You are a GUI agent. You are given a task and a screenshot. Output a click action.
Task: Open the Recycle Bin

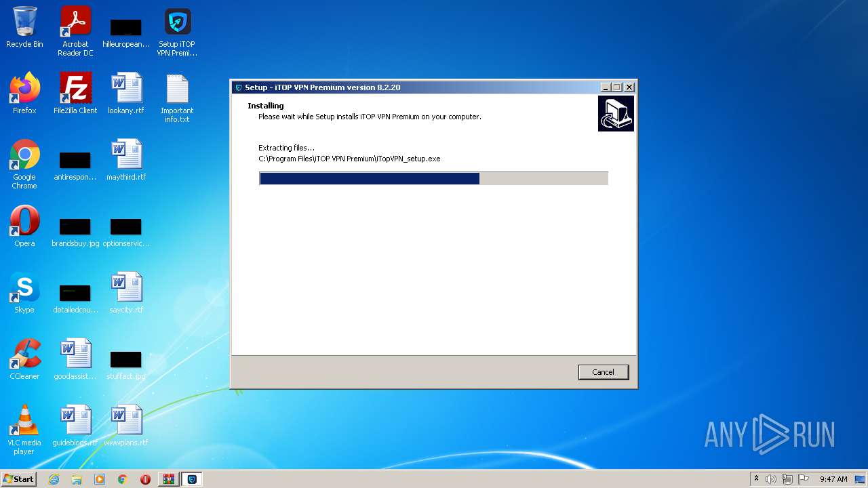click(x=24, y=28)
